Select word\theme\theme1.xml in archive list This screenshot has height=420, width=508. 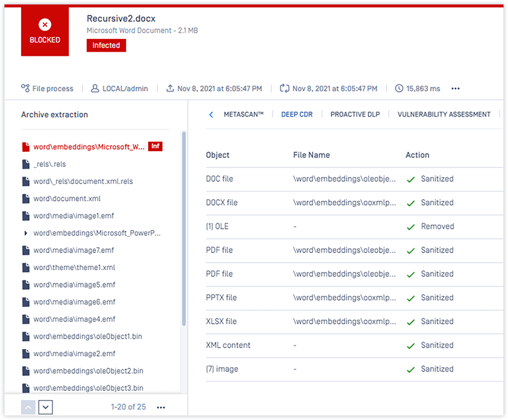click(x=74, y=268)
